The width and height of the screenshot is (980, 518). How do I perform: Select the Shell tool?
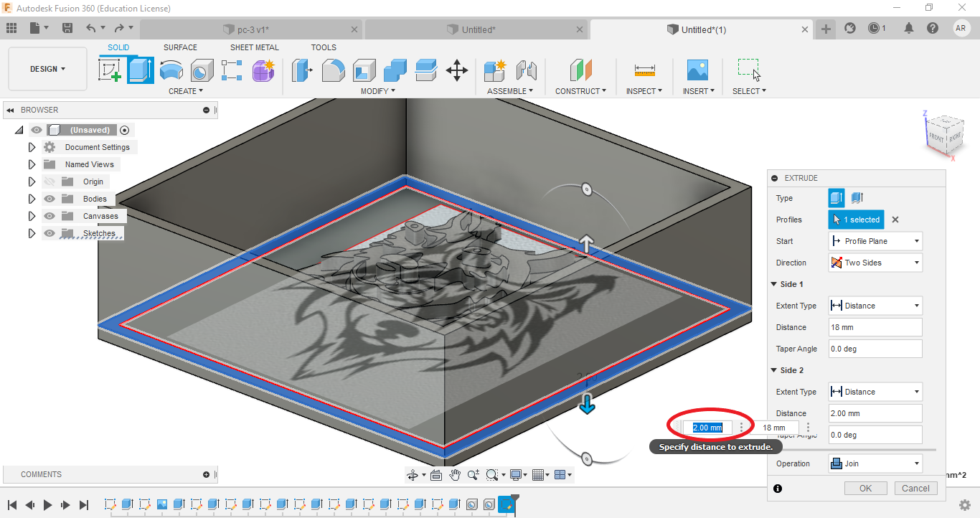pos(364,70)
